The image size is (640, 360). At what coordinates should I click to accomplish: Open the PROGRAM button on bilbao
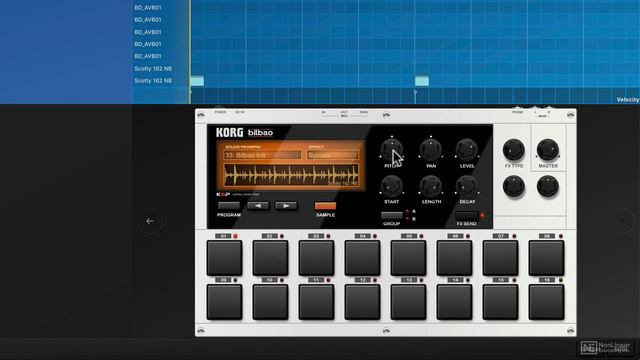pyautogui.click(x=229, y=206)
